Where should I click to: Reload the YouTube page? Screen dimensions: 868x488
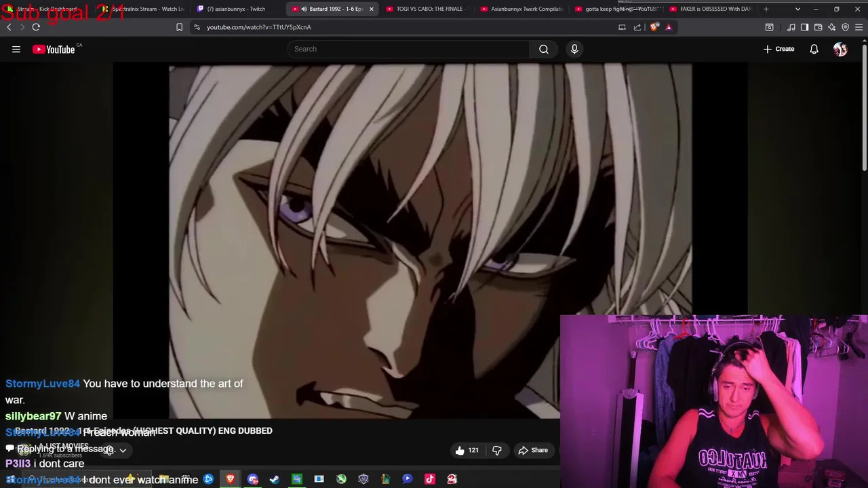pyautogui.click(x=36, y=27)
